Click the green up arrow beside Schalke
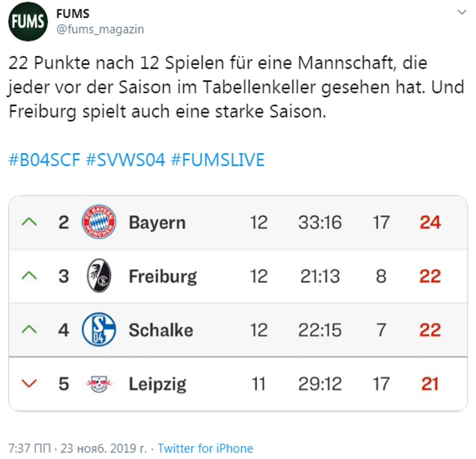Viewport: 476px width, 459px height. pyautogui.click(x=29, y=330)
